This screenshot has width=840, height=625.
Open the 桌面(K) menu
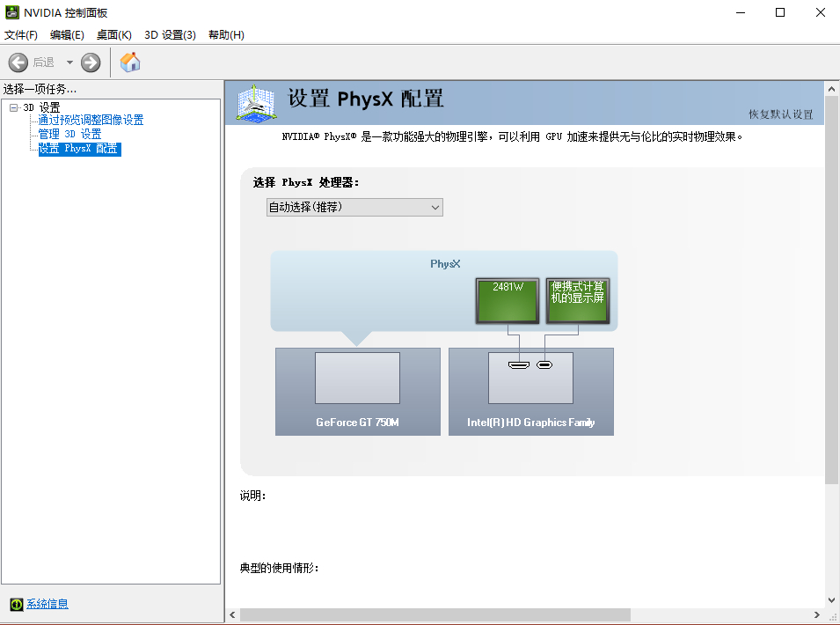pos(114,35)
